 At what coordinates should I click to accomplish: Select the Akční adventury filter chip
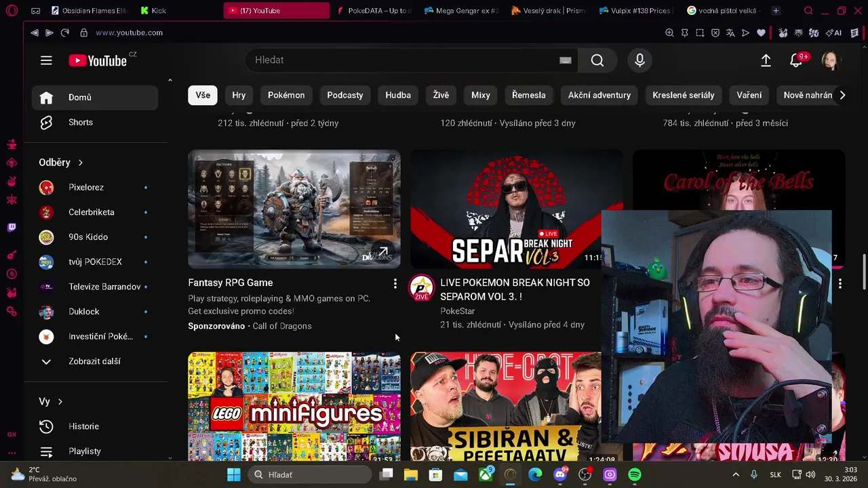pyautogui.click(x=599, y=96)
